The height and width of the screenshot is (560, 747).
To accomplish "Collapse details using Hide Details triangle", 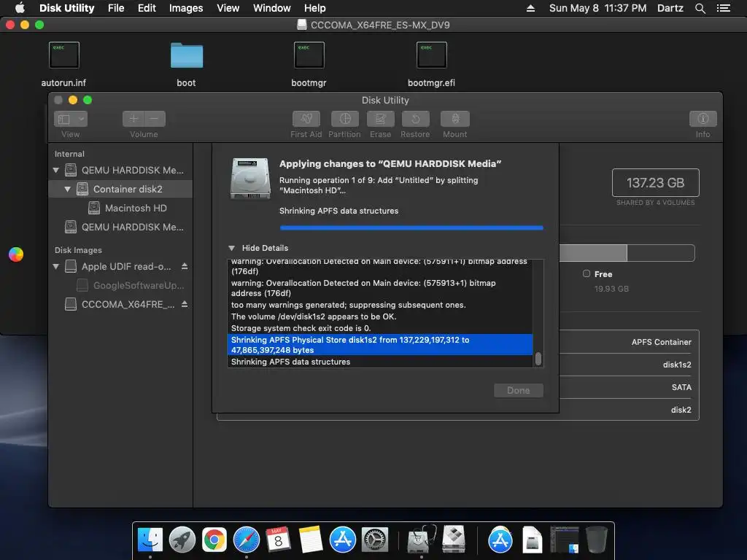I will [x=231, y=248].
